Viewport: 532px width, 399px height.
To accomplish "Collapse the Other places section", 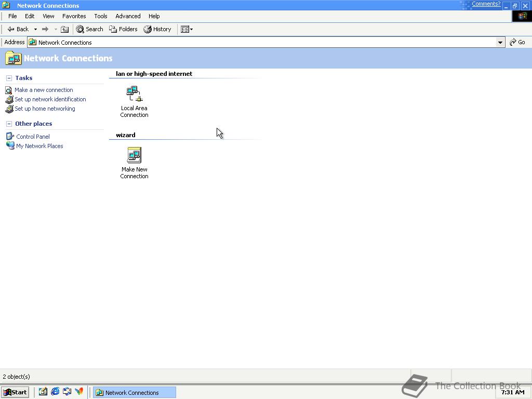I will pos(9,124).
